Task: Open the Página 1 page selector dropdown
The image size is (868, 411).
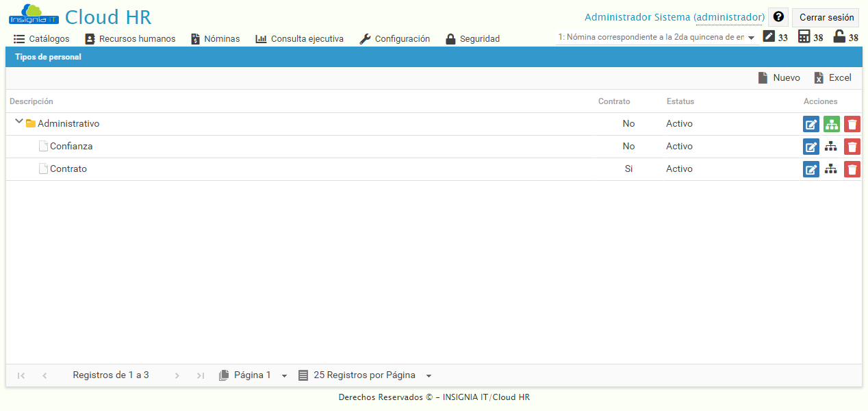Action: [284, 375]
